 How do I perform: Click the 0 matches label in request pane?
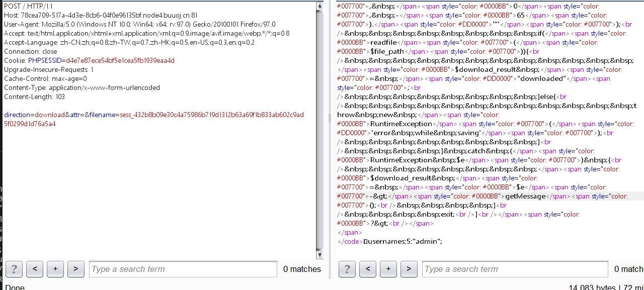pyautogui.click(x=302, y=269)
